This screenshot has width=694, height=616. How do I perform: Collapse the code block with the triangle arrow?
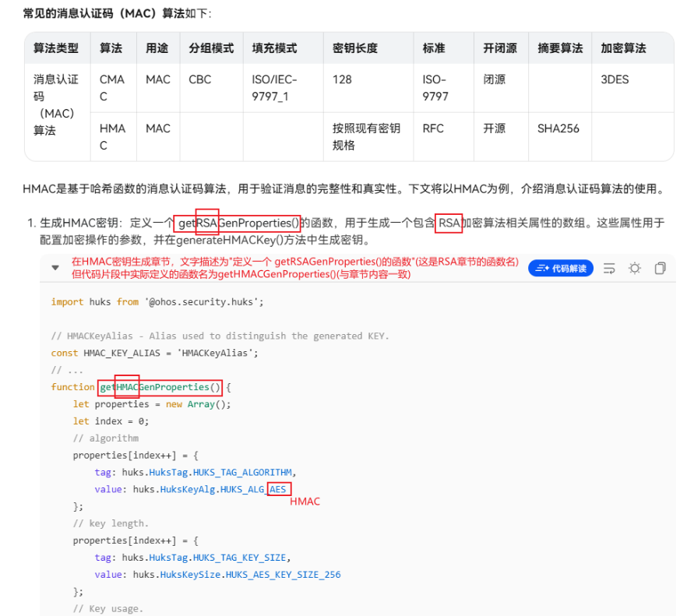coord(55,267)
